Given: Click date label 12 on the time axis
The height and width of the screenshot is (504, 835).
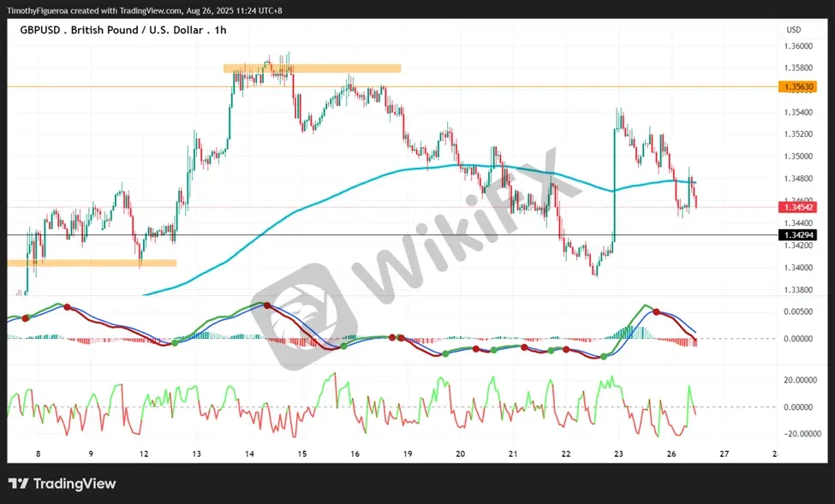Looking at the screenshot, I should 144,454.
